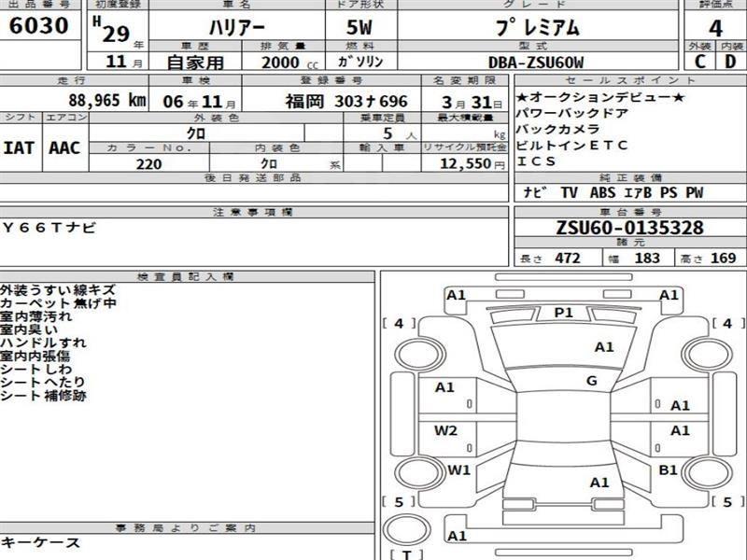This screenshot has width=747, height=560.
Task: Select the spare tire T label
Action: point(407,554)
